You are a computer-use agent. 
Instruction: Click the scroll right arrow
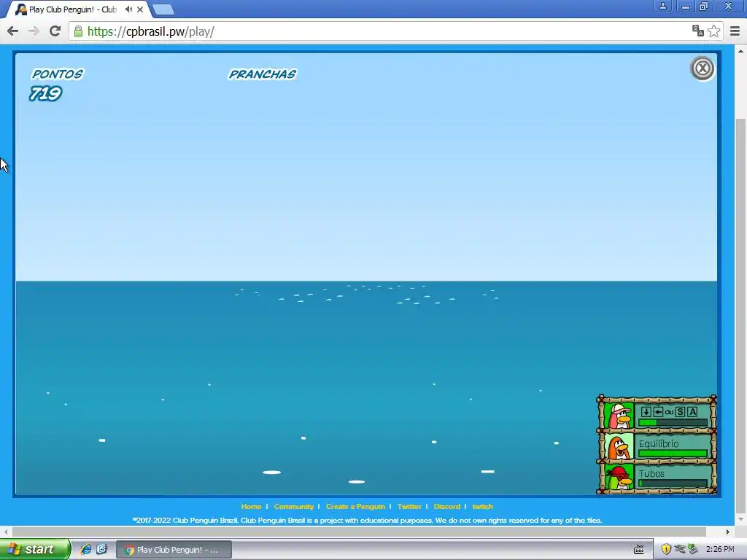point(727,532)
